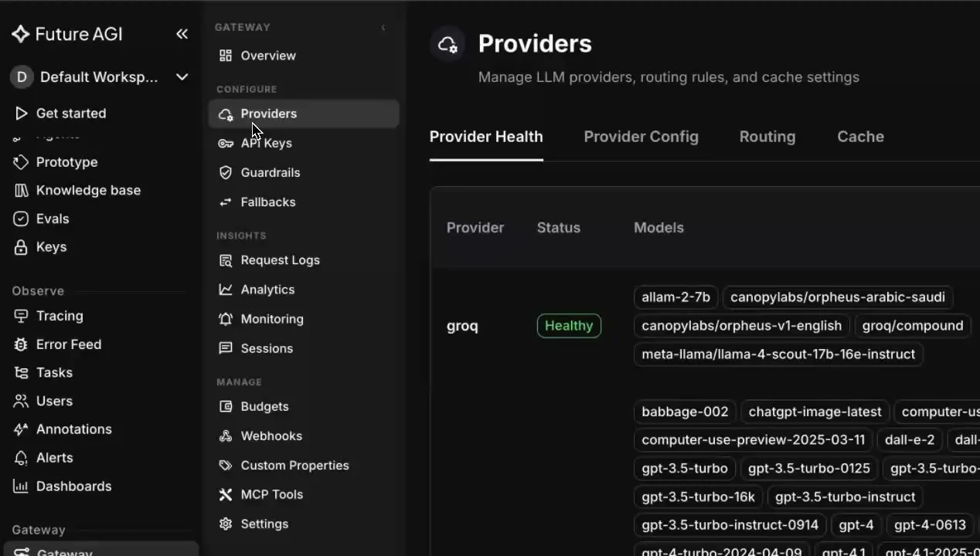Collapse the main sidebar with double-chevron icon

click(182, 34)
